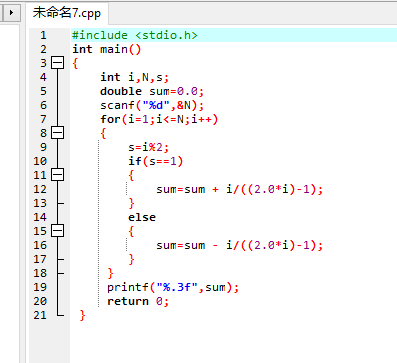Click line number 21 in gutter

pos(40,315)
